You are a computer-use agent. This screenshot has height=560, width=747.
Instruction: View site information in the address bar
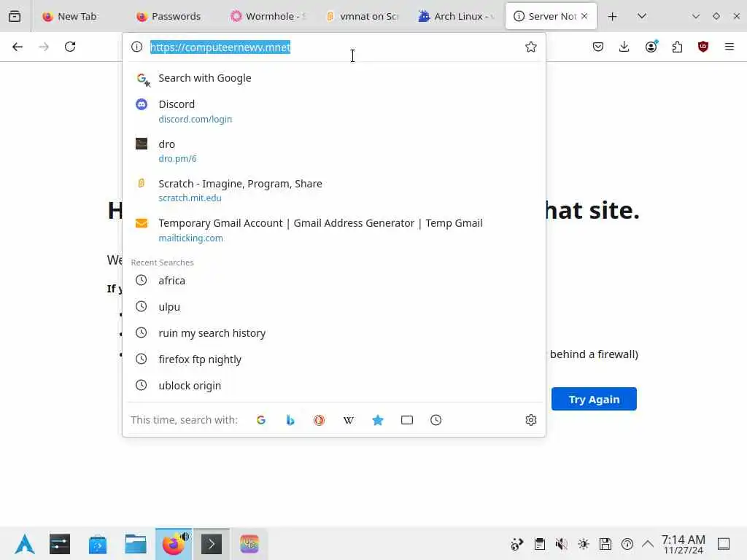[x=136, y=47]
